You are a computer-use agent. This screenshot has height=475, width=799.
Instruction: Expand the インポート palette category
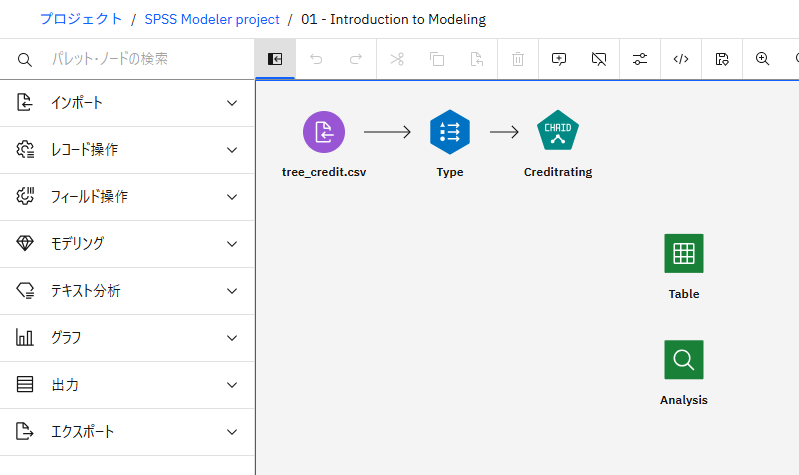pyautogui.click(x=127, y=103)
